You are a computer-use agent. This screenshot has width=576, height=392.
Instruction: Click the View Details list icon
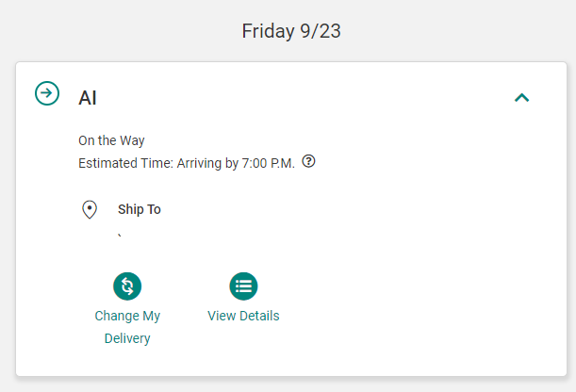(x=243, y=286)
